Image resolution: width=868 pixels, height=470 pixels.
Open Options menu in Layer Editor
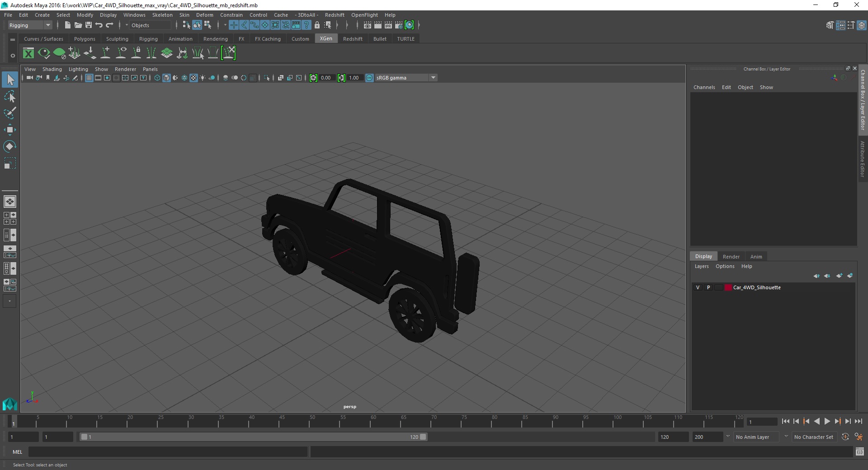coord(725,266)
